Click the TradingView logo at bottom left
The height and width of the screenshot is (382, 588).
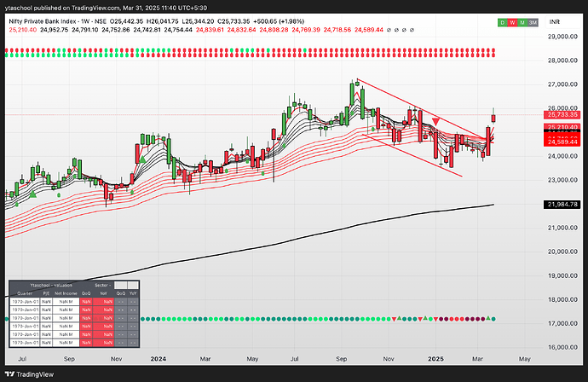click(x=30, y=374)
